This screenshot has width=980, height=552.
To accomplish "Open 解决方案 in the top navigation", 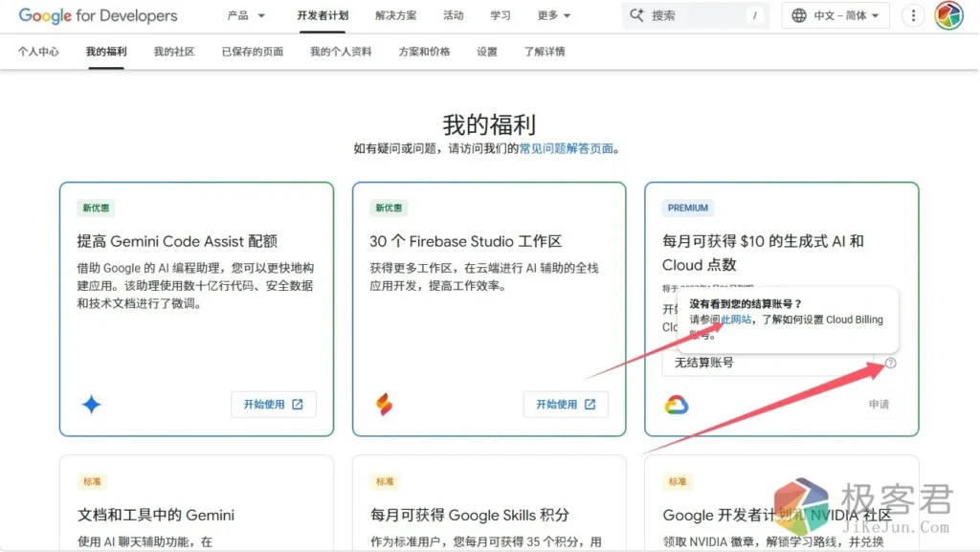I will (396, 15).
